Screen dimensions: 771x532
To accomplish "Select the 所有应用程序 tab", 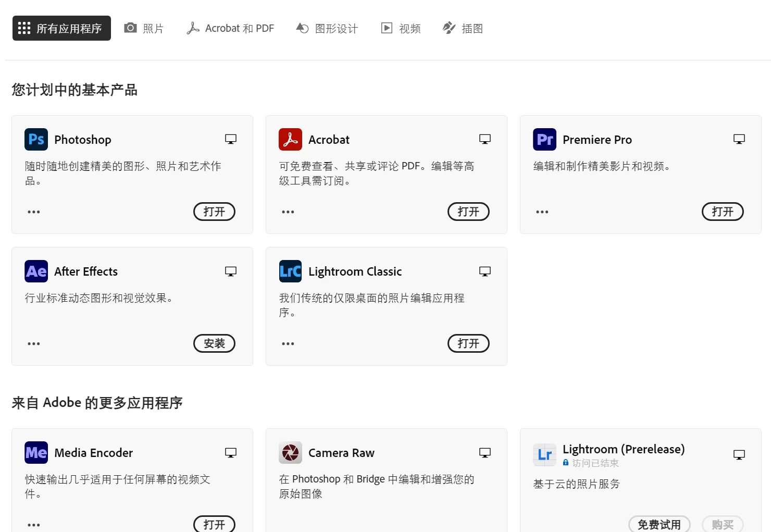I will (61, 28).
